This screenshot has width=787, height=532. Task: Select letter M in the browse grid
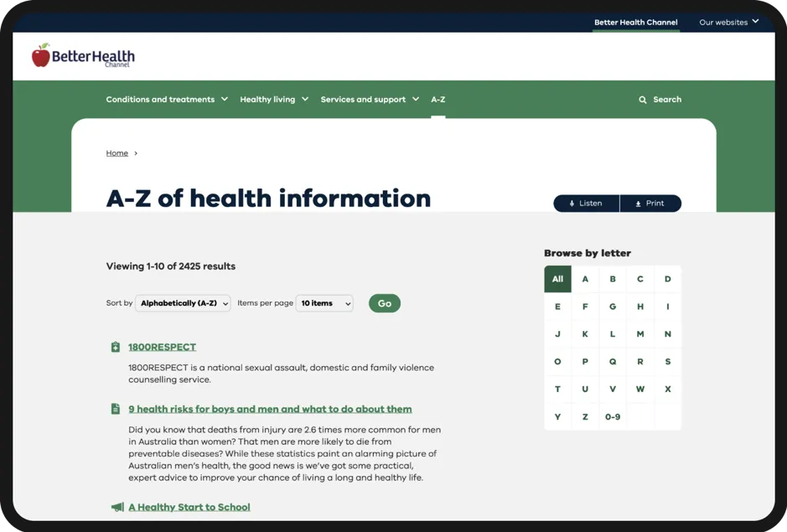[639, 333]
